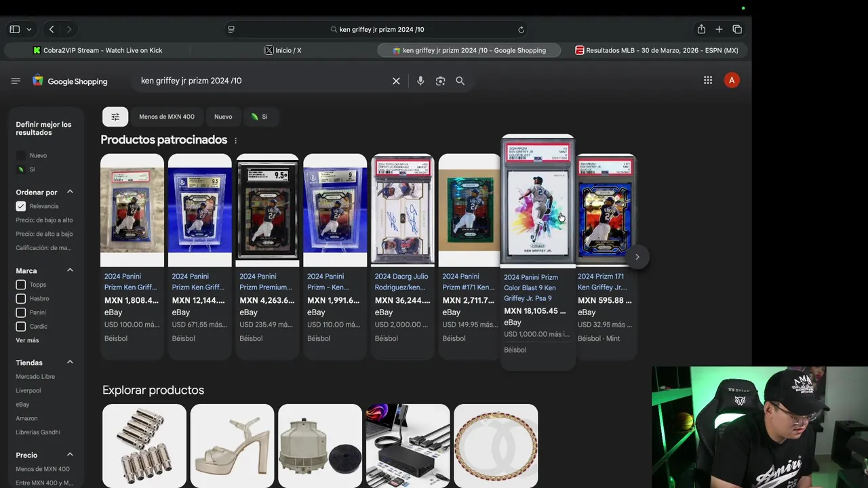Start voice search with microphone icon
This screenshot has height=488, width=868.
point(420,81)
